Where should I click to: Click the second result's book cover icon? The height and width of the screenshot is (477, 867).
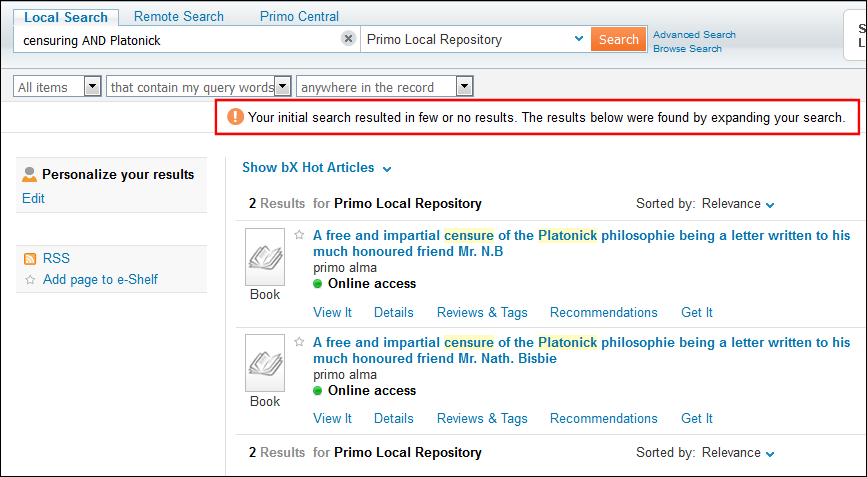(x=265, y=363)
